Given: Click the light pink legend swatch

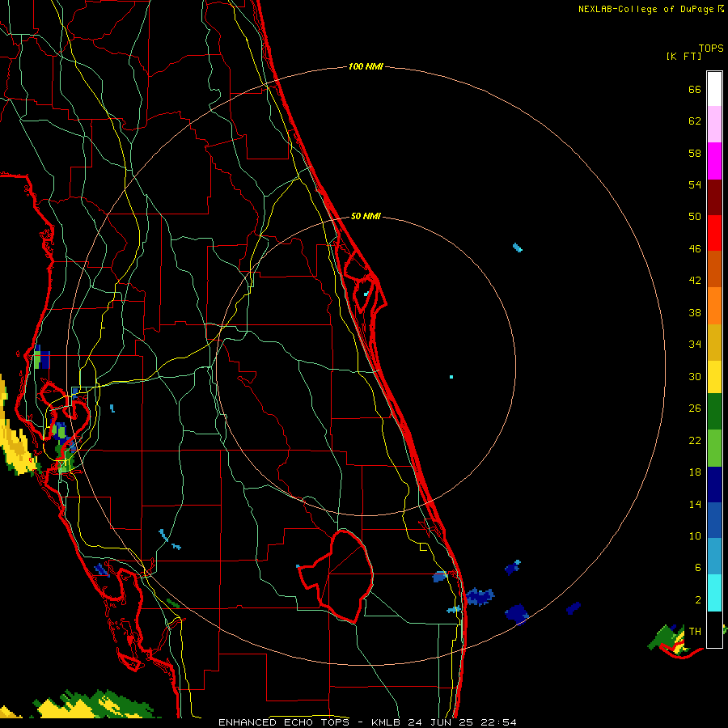Looking at the screenshot, I should pyautogui.click(x=714, y=125).
